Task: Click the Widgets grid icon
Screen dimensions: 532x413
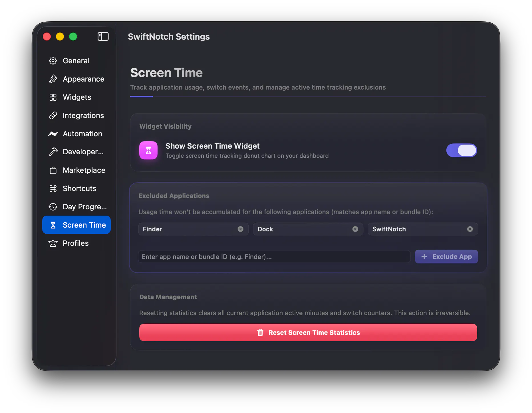Action: (53, 97)
